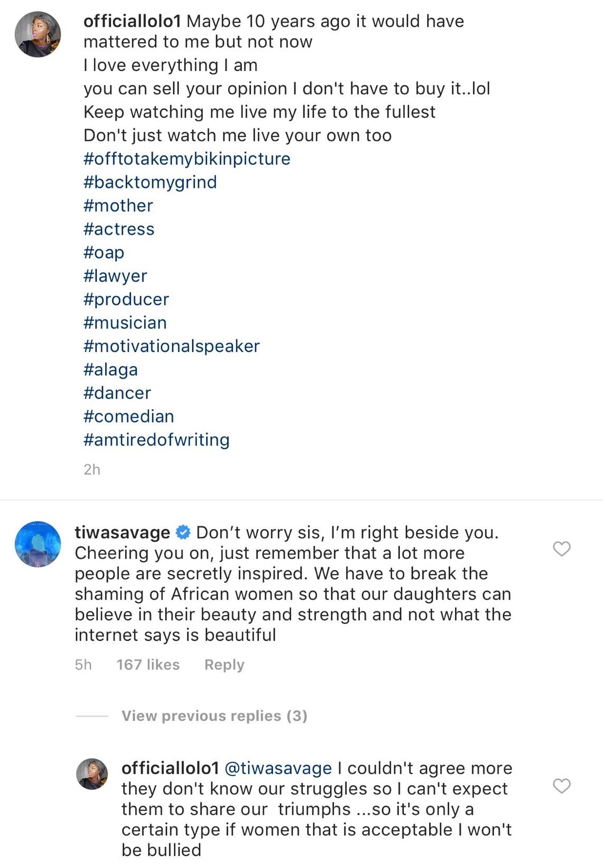Open the #offtotakemybikinpicture hashtag

coord(187,158)
